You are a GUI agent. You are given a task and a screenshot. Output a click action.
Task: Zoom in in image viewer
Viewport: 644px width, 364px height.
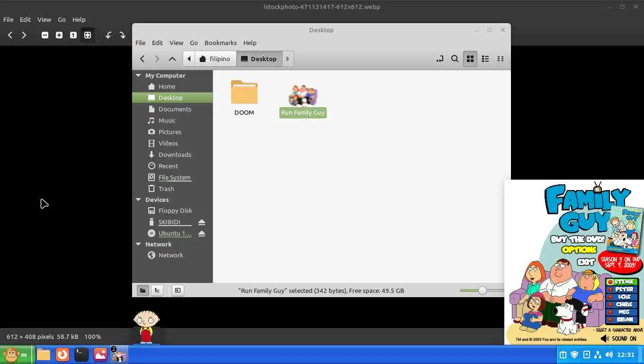coord(59,35)
